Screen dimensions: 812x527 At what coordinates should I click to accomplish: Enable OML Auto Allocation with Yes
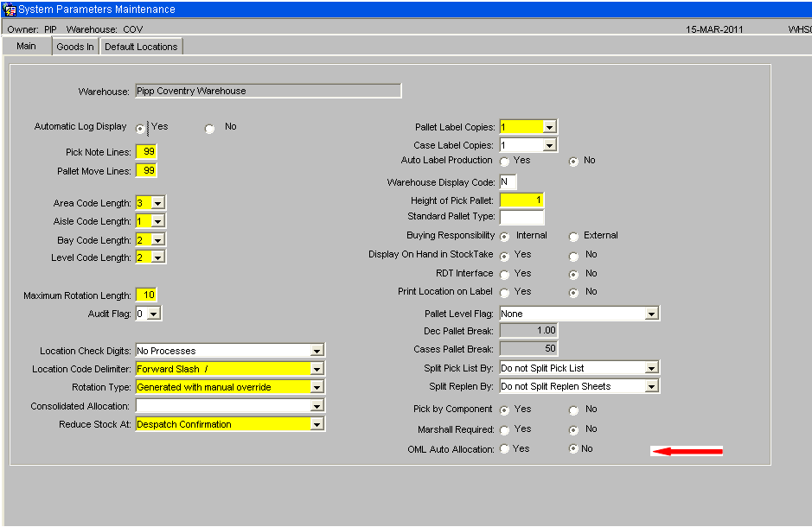click(x=504, y=449)
